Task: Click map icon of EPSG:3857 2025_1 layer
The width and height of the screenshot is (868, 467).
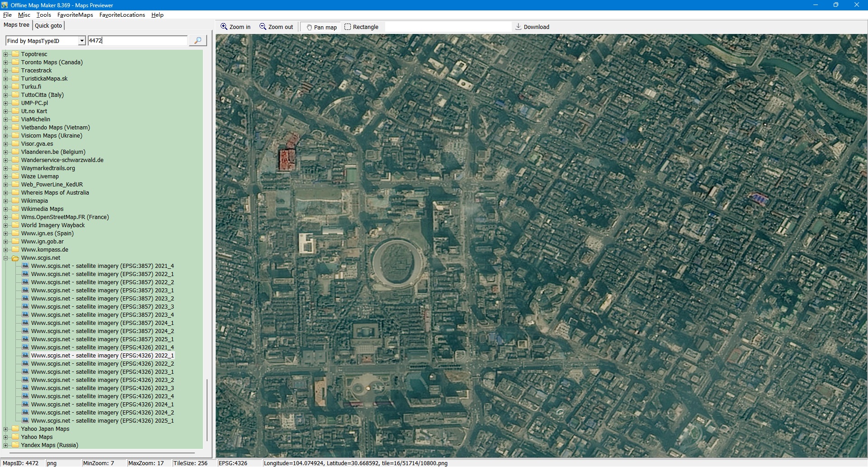Action: (x=26, y=339)
